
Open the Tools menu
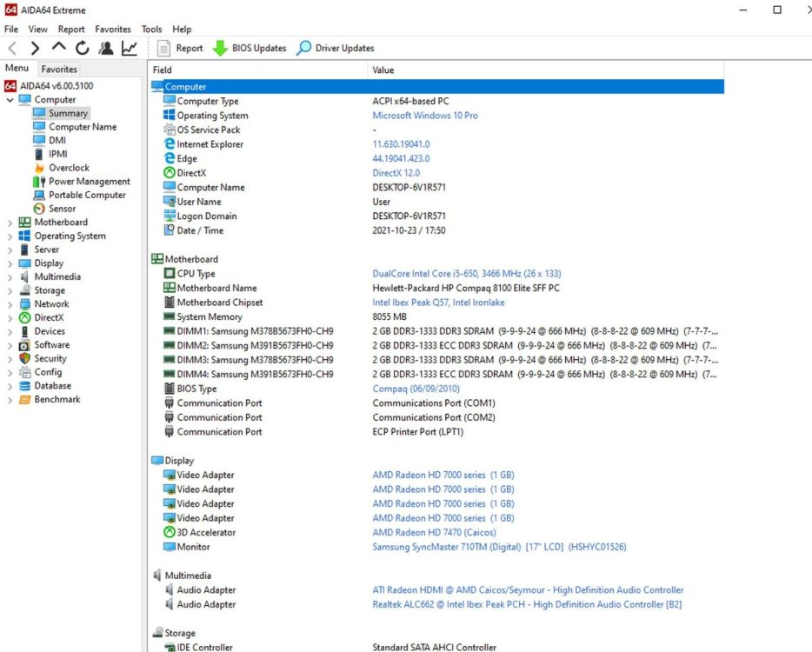[x=151, y=29]
